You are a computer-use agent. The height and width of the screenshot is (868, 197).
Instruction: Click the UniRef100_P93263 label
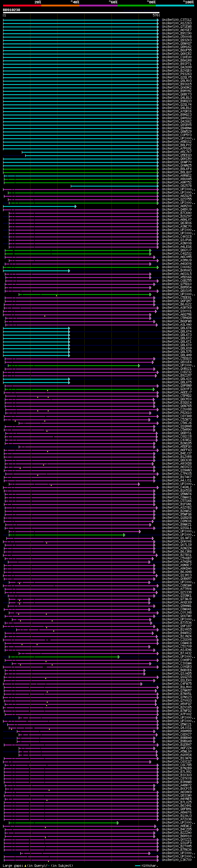click(177, 74)
